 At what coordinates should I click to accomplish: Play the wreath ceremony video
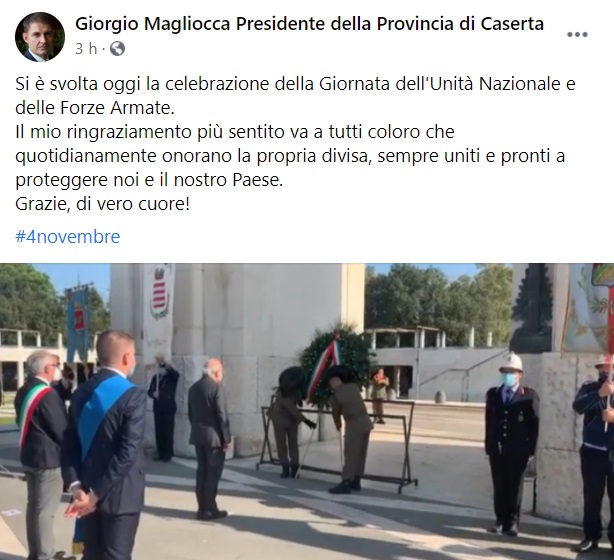(x=307, y=412)
